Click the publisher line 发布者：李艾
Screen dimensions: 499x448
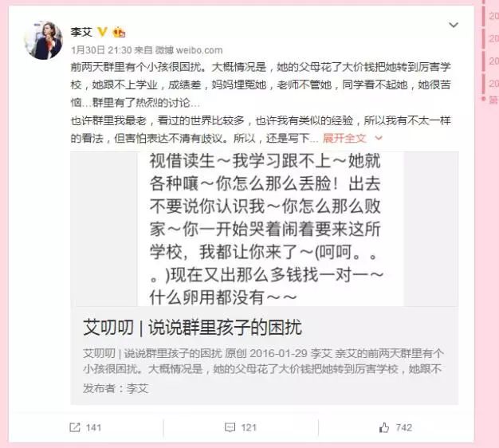point(116,388)
